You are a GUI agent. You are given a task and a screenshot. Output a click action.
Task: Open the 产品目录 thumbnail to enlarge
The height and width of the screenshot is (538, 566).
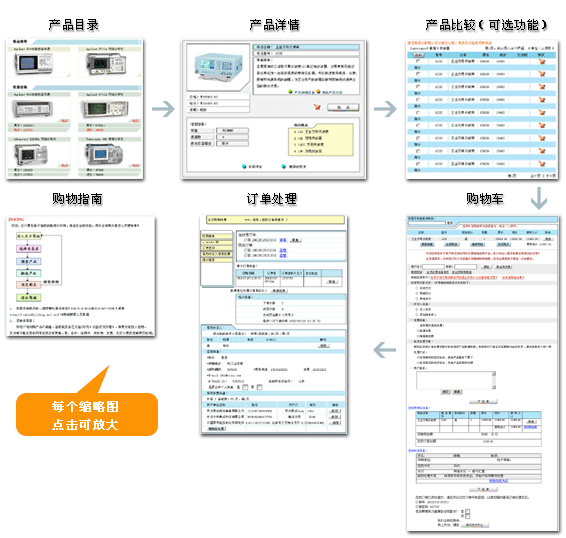pyautogui.click(x=75, y=109)
